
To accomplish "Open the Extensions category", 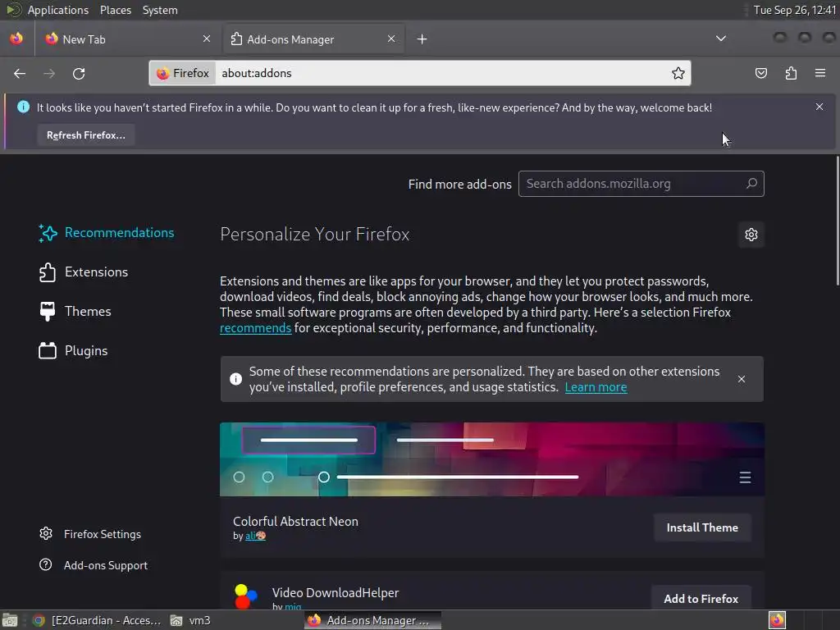I will (84, 272).
